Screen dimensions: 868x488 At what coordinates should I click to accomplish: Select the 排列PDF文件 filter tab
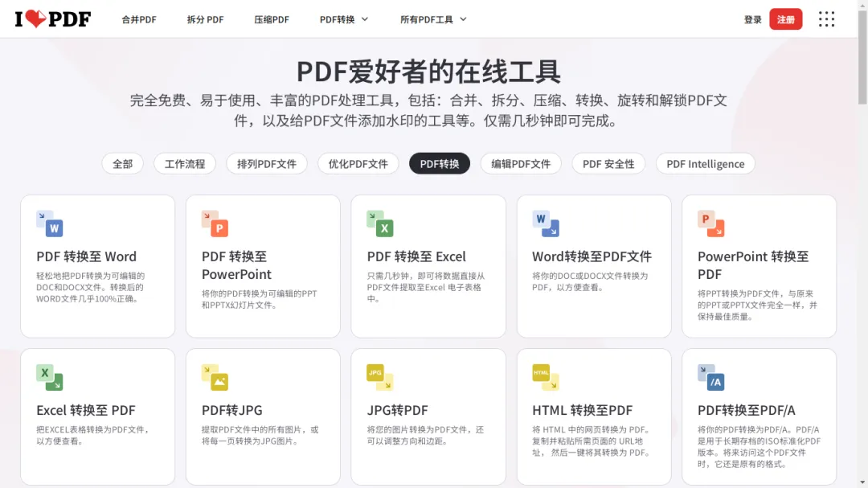267,163
